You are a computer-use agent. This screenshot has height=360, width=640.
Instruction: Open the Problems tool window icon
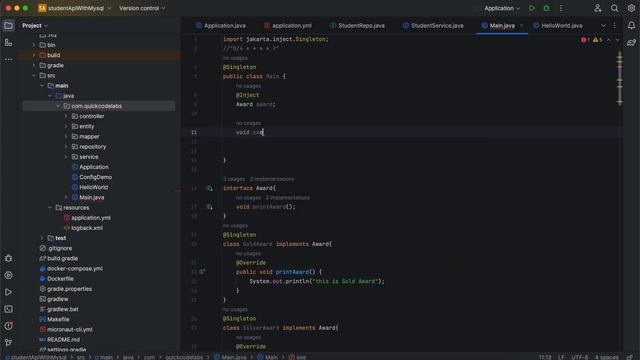(8, 326)
